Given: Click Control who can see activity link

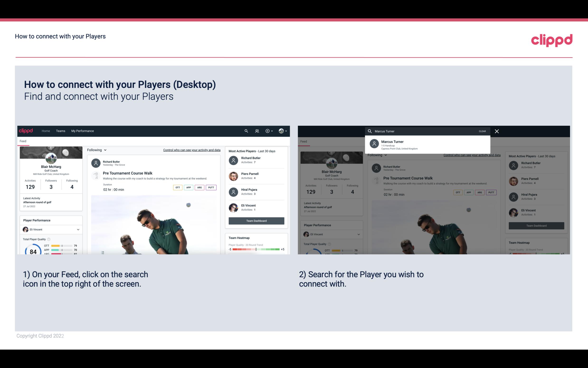Looking at the screenshot, I should point(191,150).
